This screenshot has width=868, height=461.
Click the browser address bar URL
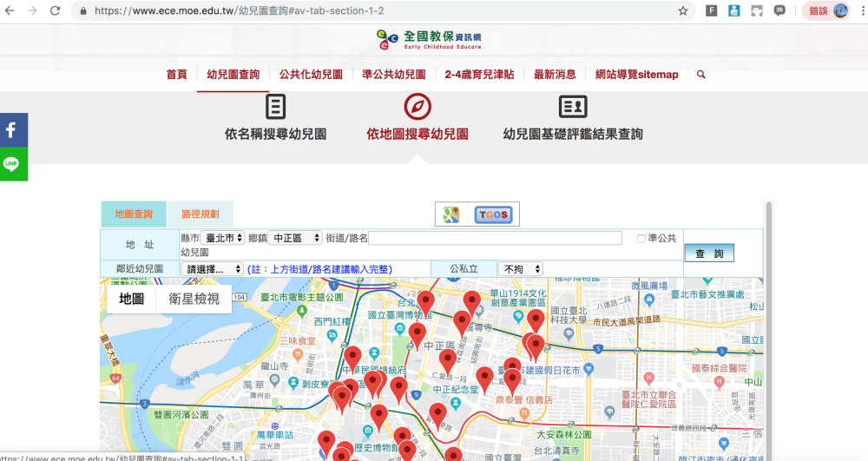(240, 10)
